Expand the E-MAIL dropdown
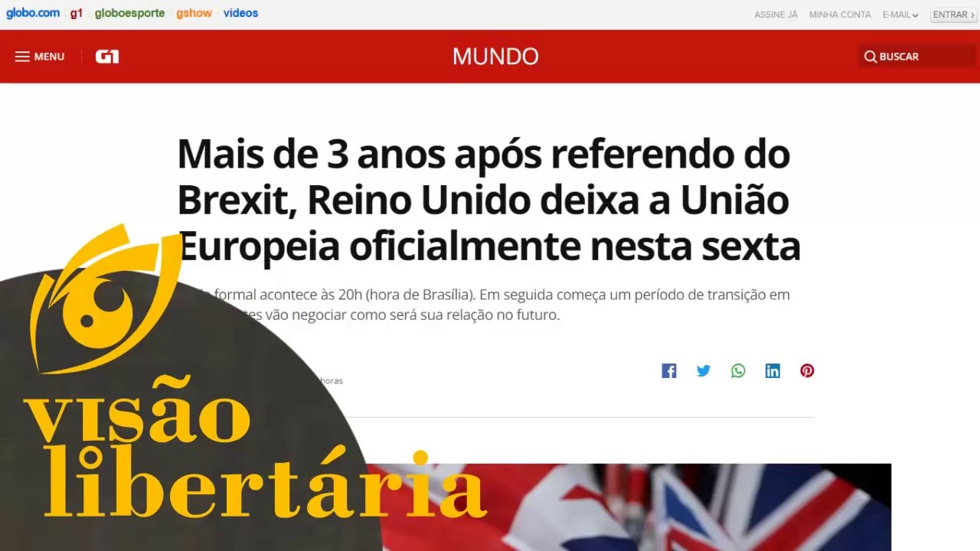Viewport: 980px width, 551px height. [900, 15]
